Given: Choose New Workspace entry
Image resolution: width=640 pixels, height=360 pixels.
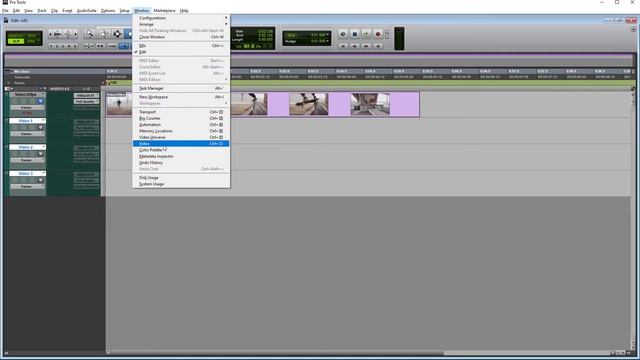Looking at the screenshot, I should [181, 97].
